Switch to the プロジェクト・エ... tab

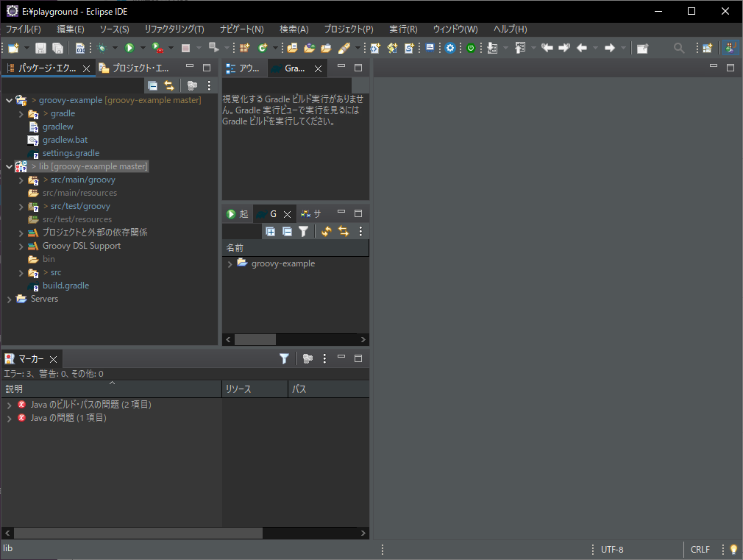coord(134,68)
